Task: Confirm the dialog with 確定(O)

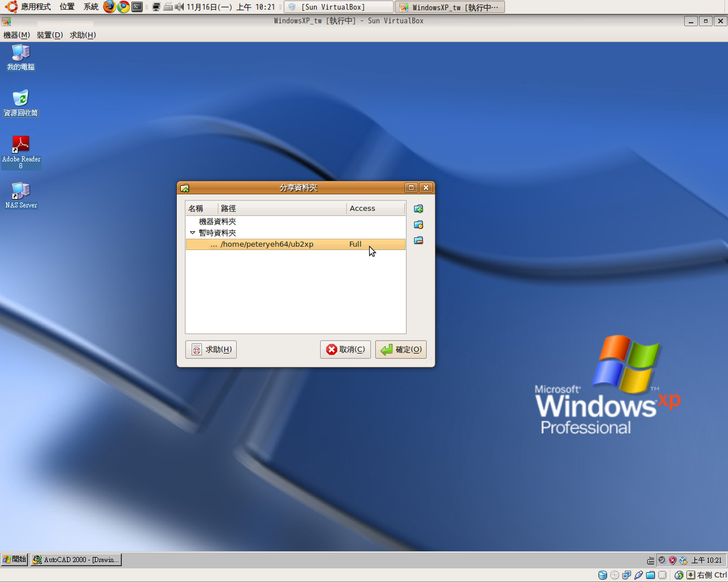Action: point(401,350)
